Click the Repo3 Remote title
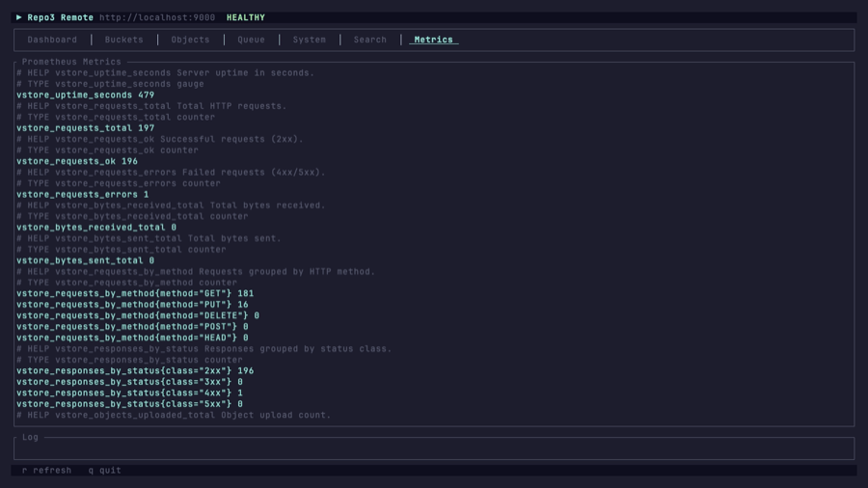The width and height of the screenshot is (868, 488). point(61,17)
